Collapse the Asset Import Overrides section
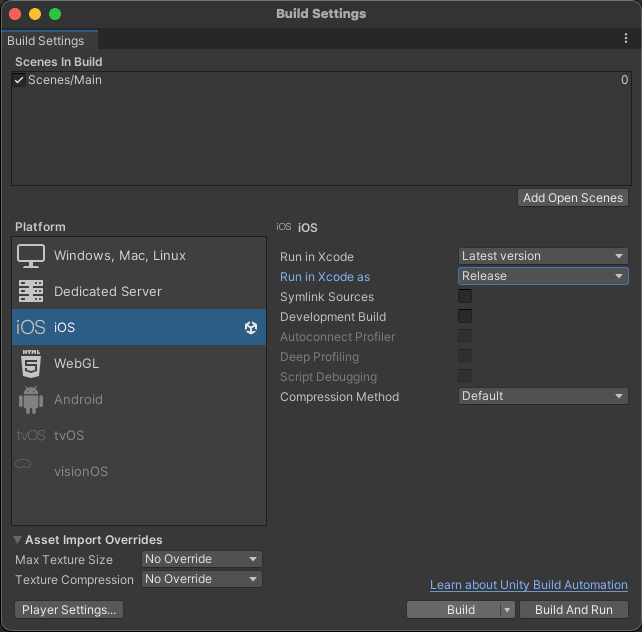 click(x=18, y=540)
